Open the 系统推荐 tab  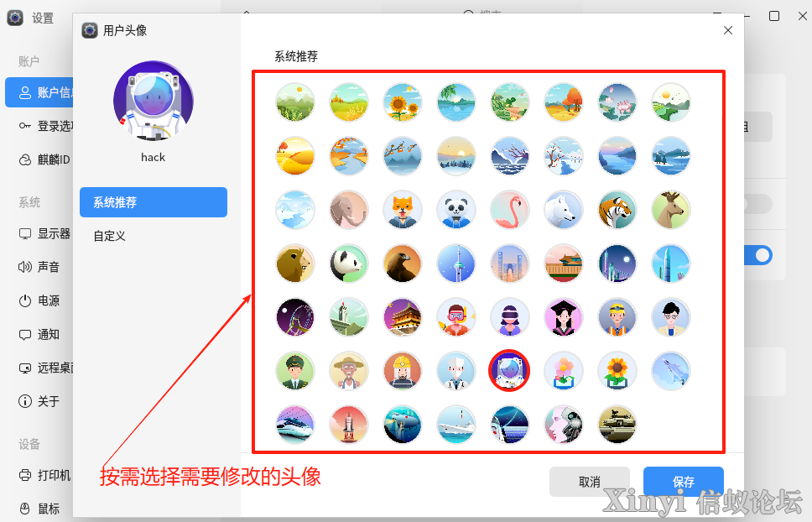coord(154,202)
